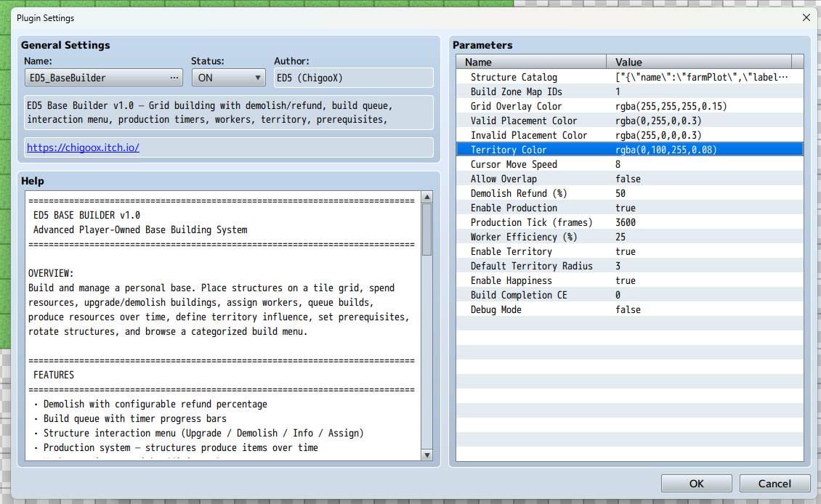Click the plugin Name selector with ellipsis
Viewport: 821px width, 504px height.
point(103,78)
